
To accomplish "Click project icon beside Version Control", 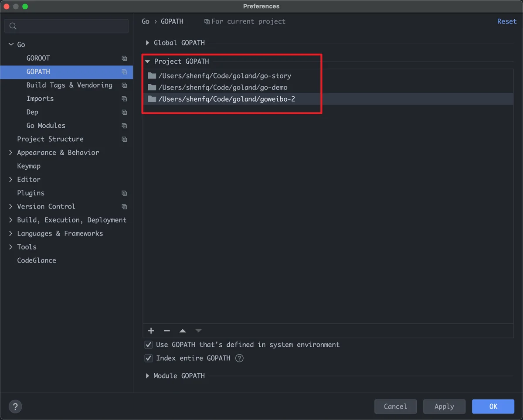I will [x=124, y=207].
